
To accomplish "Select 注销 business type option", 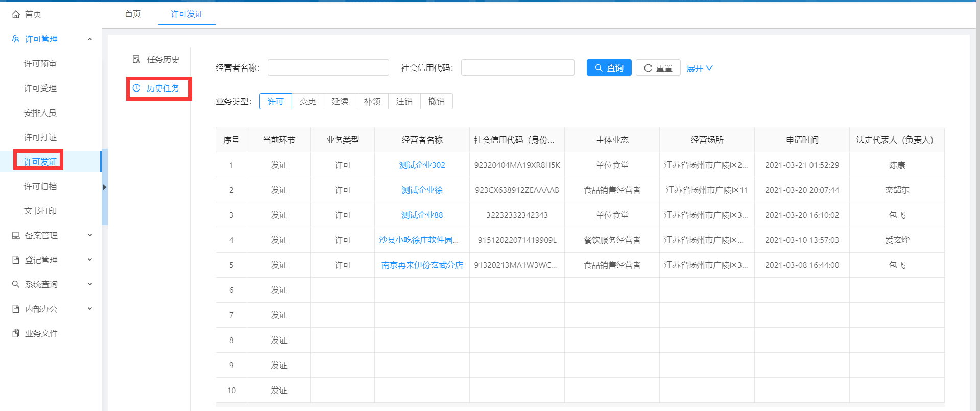I will point(404,101).
